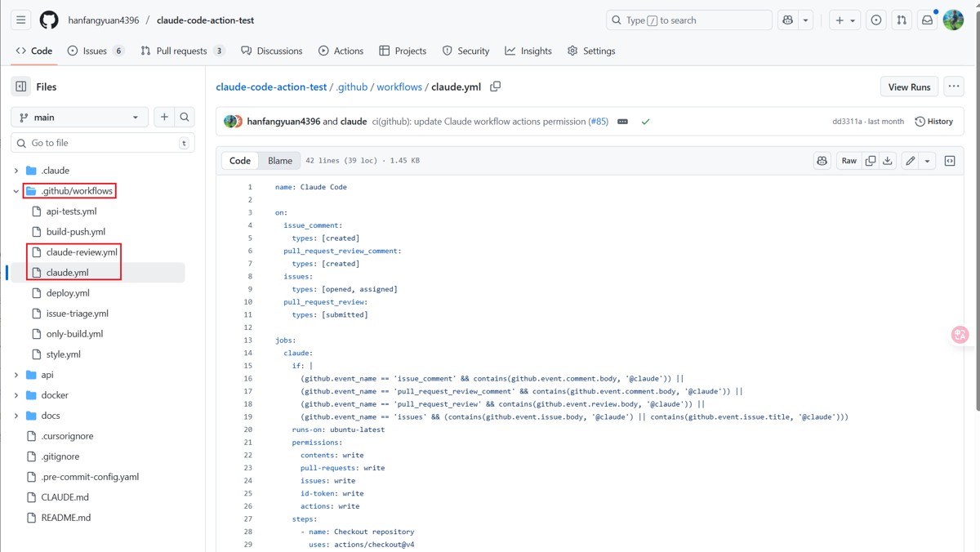This screenshot has width=980, height=552.
Task: Collapse the file tree panel icon
Action: coord(21,87)
